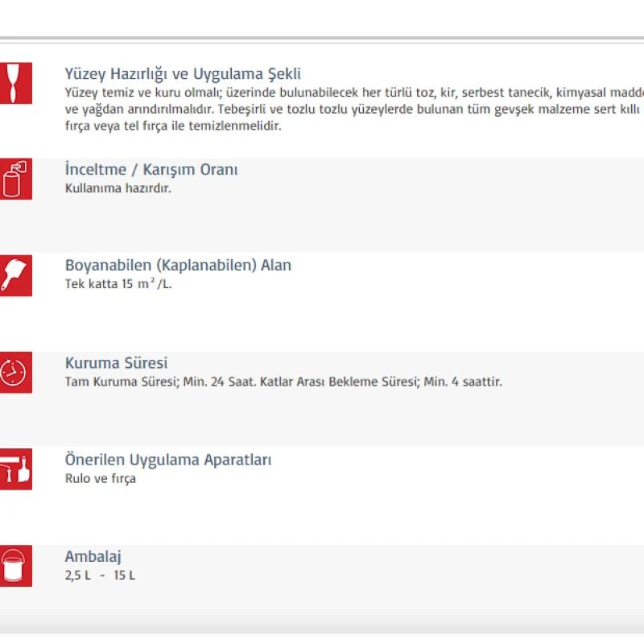Click the '2,5 L' package size
Viewport: 644px width, 644px height.
(x=78, y=576)
